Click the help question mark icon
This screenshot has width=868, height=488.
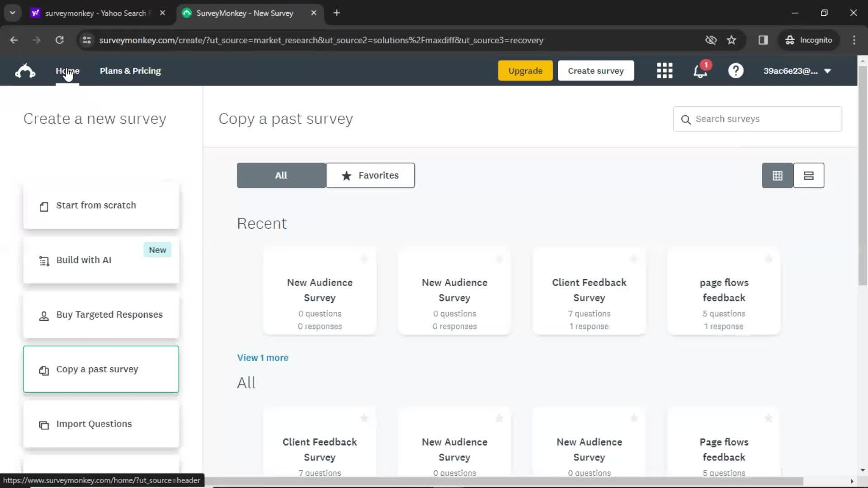[x=736, y=71]
